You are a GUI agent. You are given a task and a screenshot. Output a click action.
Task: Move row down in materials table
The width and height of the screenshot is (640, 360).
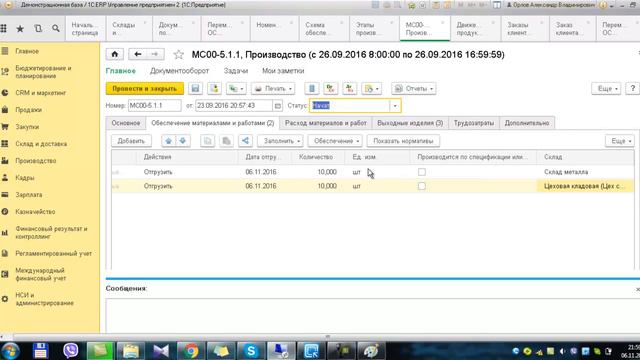tap(182, 141)
